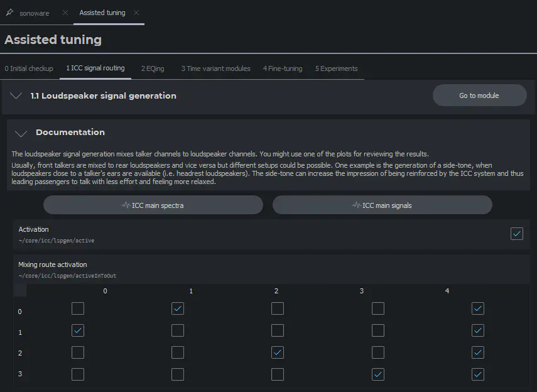Go to the 2 EQing step
This screenshot has width=537, height=392.
pyautogui.click(x=153, y=68)
